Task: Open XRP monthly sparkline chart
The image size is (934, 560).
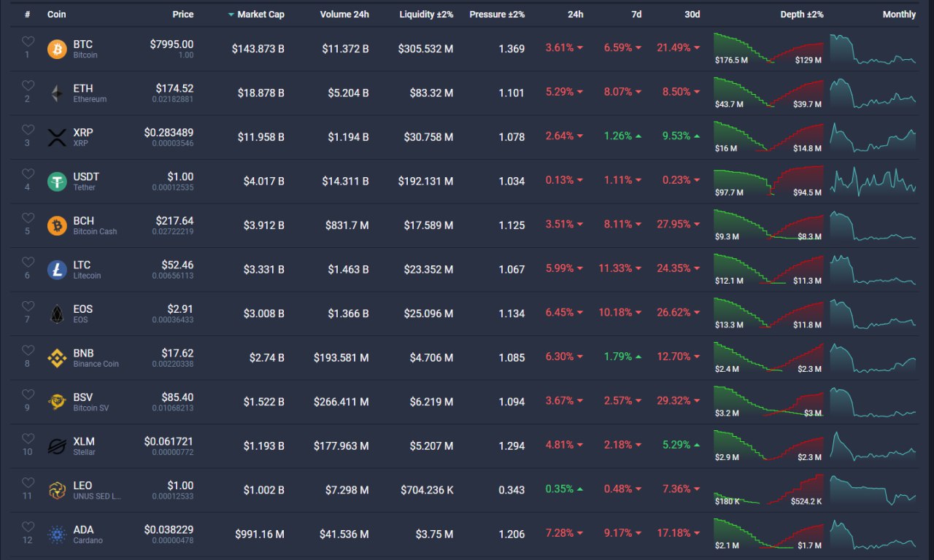Action: point(873,137)
